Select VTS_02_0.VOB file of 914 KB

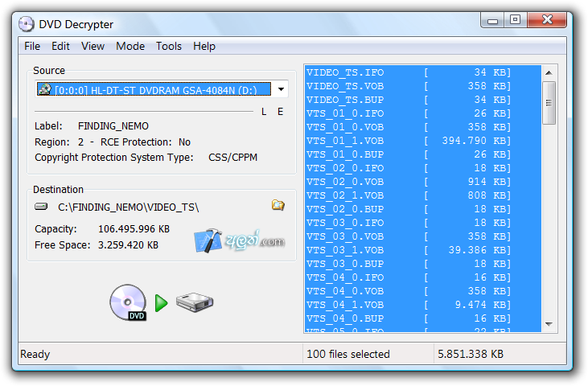[423, 182]
